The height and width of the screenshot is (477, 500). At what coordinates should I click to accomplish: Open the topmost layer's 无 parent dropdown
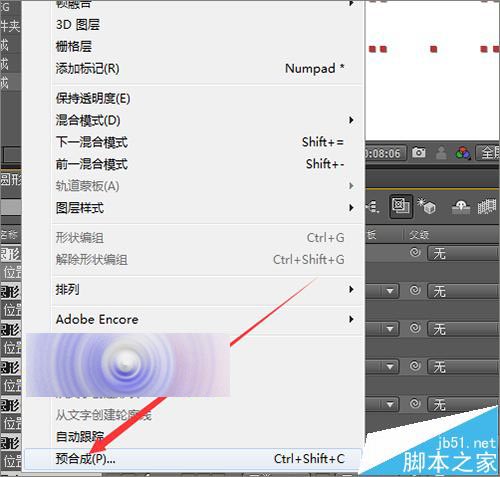pyautogui.click(x=463, y=253)
